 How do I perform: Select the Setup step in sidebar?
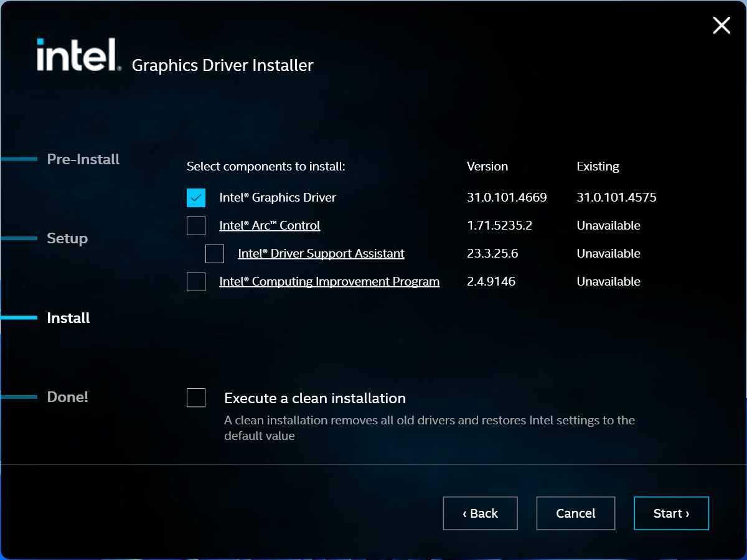pos(67,238)
